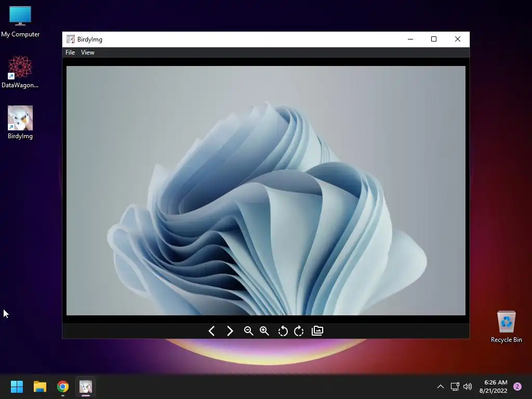The width and height of the screenshot is (532, 399).
Task: Open File Explorer from taskbar
Action: pos(39,387)
